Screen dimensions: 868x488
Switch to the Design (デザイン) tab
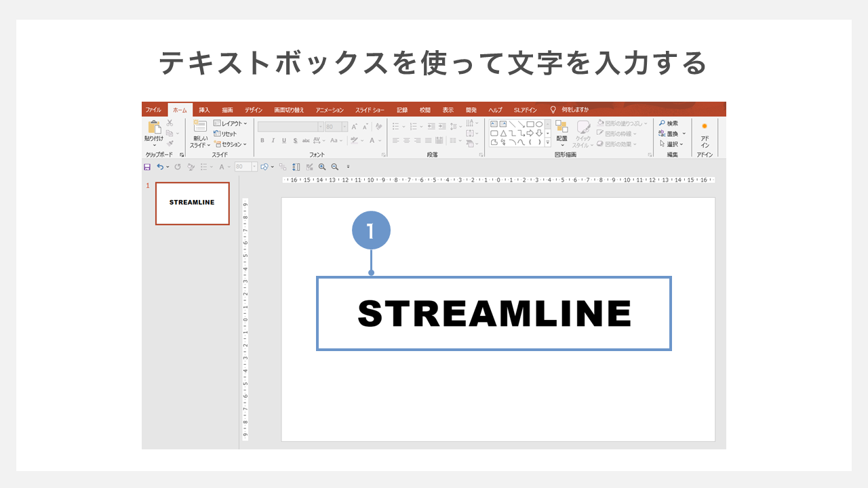click(254, 110)
